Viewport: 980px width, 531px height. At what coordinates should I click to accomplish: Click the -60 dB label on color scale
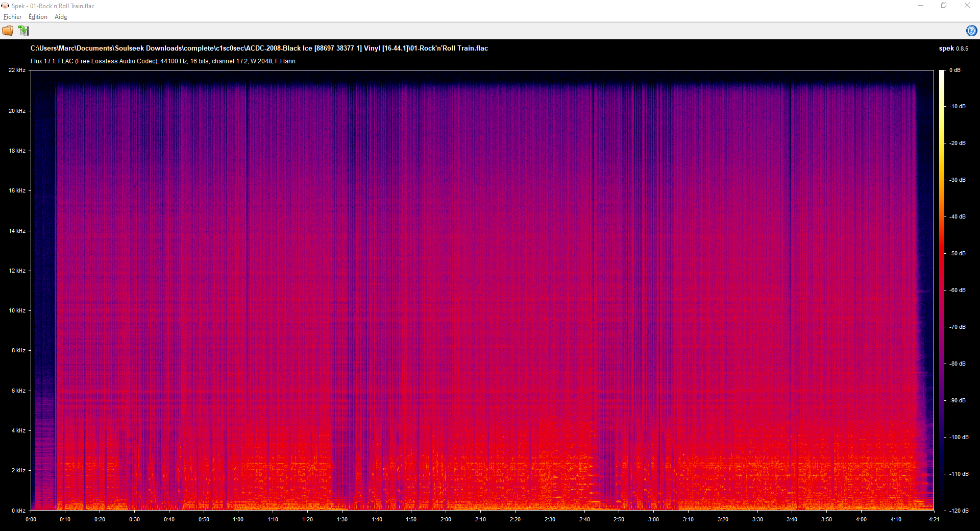pos(957,290)
